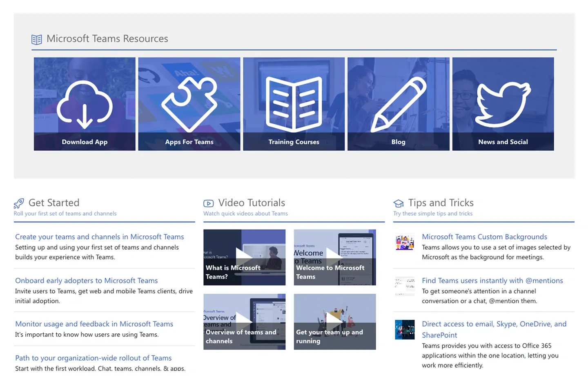This screenshot has height=384, width=588.
Task: Open Path to your organization-wide rollout link
Action: point(94,358)
